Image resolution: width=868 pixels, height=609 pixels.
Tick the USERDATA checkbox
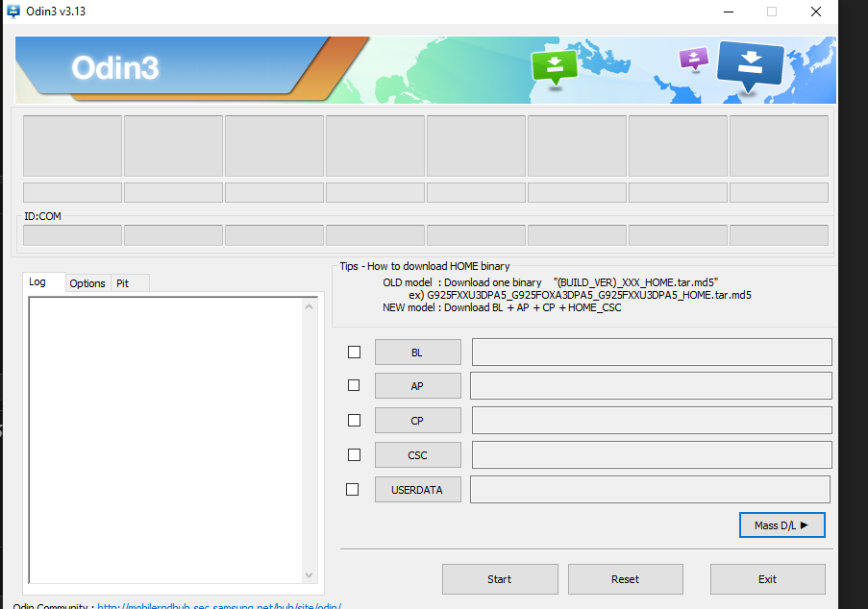(x=353, y=490)
